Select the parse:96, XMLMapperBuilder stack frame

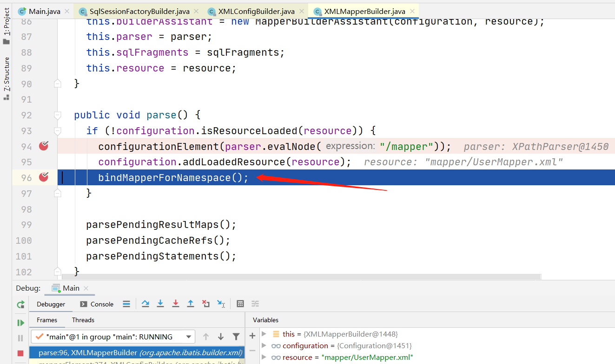click(x=137, y=352)
